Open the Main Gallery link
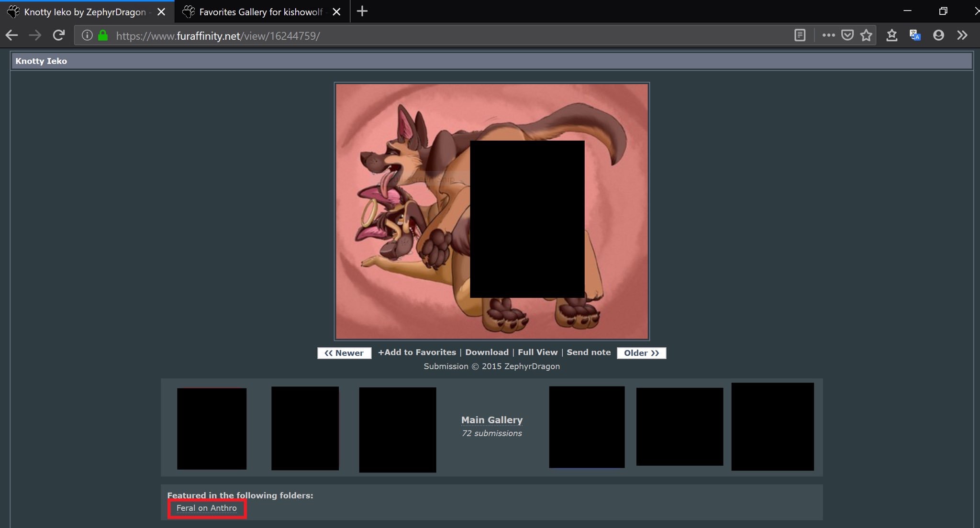This screenshot has width=980, height=528. coord(492,420)
